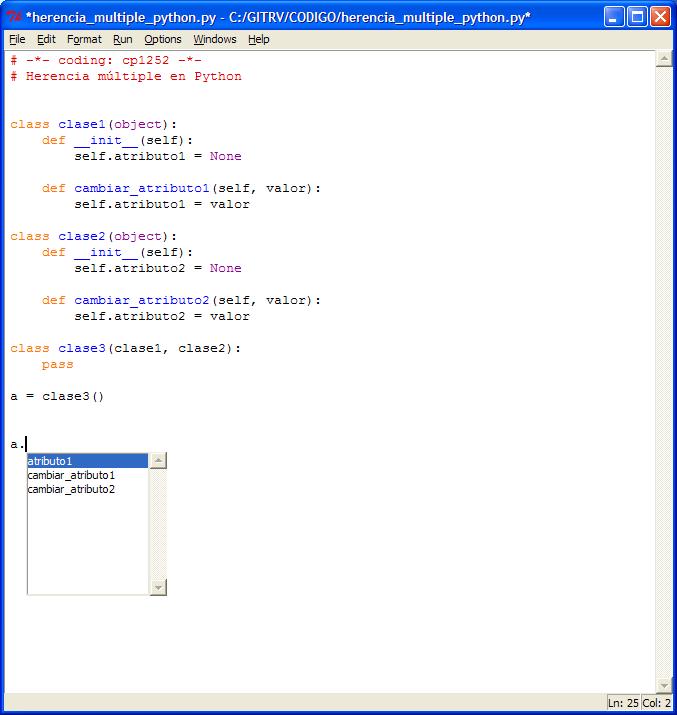Click the 'self.atributo1 = None' line
The width and height of the screenshot is (677, 715).
coord(158,156)
